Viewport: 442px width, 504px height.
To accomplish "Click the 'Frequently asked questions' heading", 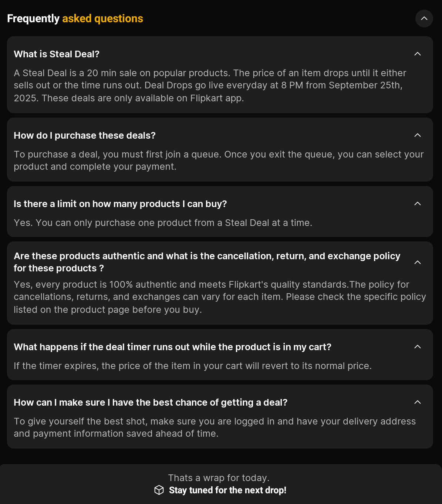I will [x=75, y=18].
